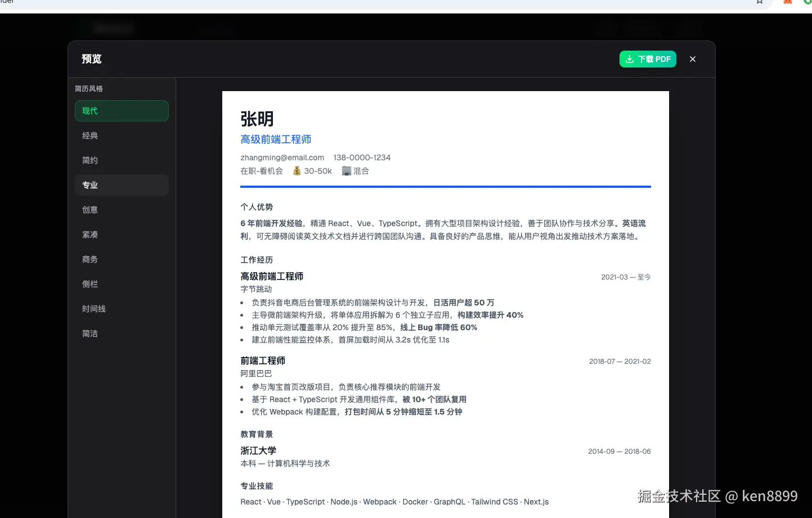812x518 pixels.
Task: Click the degree line 本科 — 计算机科学与技术
Action: tap(285, 463)
